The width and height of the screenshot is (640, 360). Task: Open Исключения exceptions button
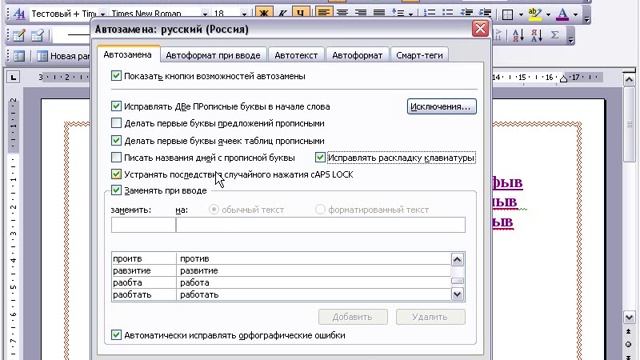click(442, 107)
